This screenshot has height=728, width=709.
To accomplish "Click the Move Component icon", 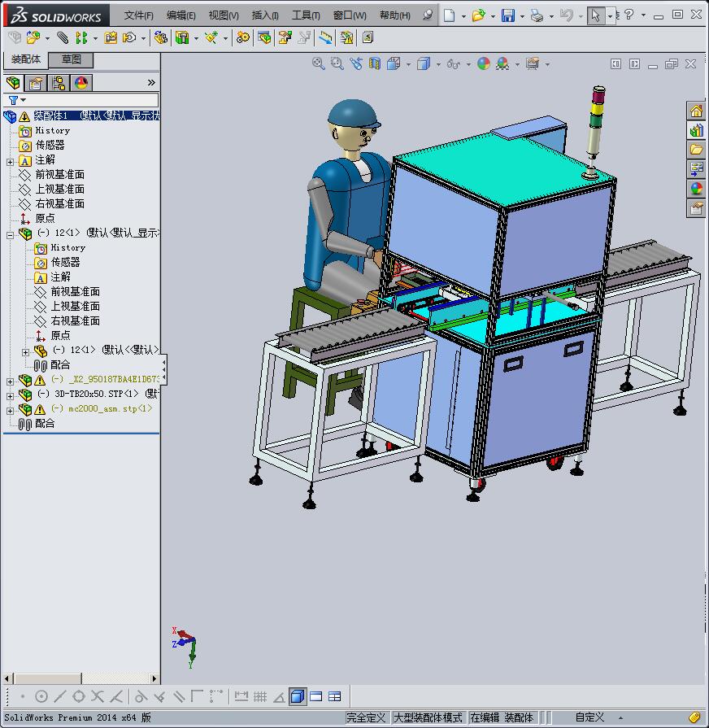I will pyautogui.click(x=129, y=37).
